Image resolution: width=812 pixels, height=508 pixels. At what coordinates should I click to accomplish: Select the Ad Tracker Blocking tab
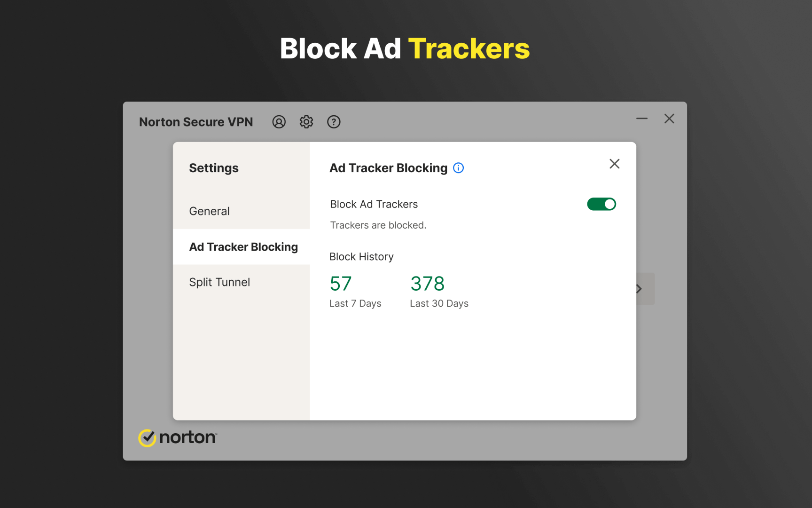(x=243, y=247)
